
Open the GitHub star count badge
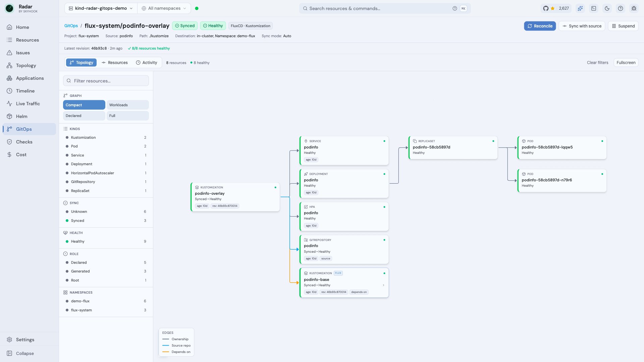[556, 8]
